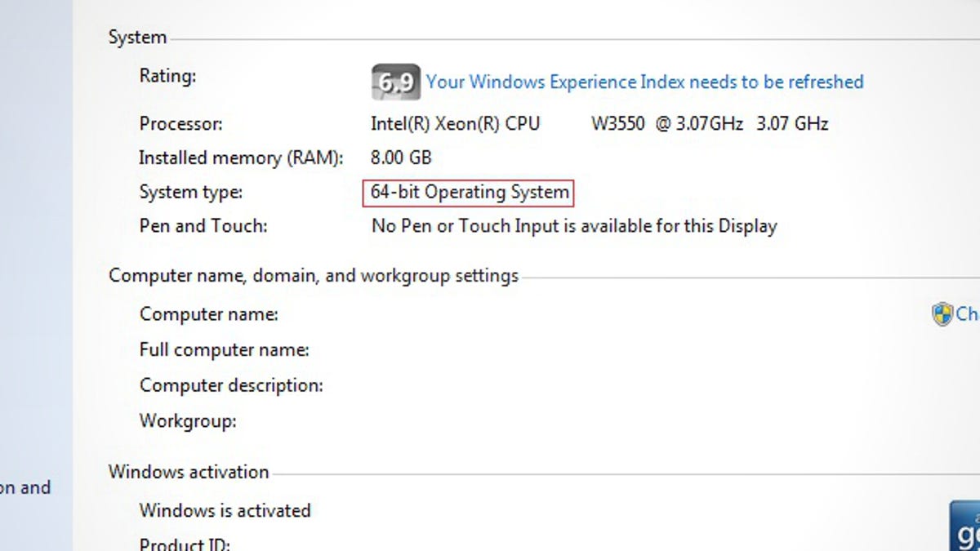Click the 'W3550 @ 3.07GHz 3.07 GHz' value
This screenshot has height=551, width=980.
coord(710,124)
